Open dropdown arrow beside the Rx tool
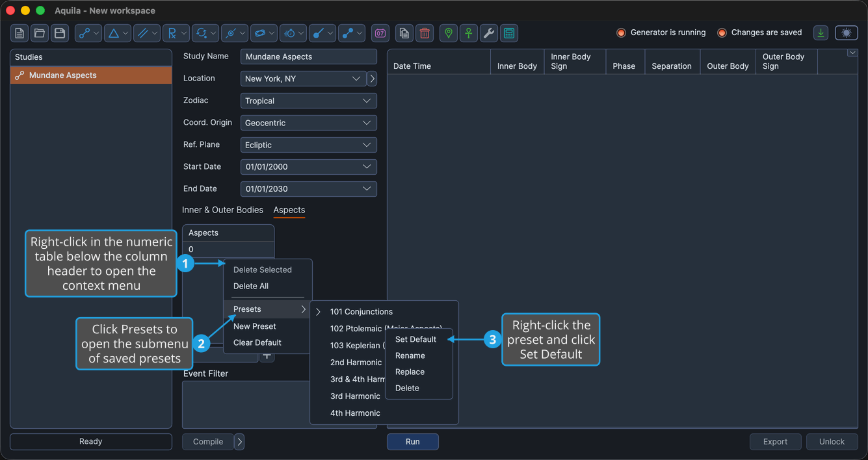The height and width of the screenshot is (460, 868). [184, 33]
